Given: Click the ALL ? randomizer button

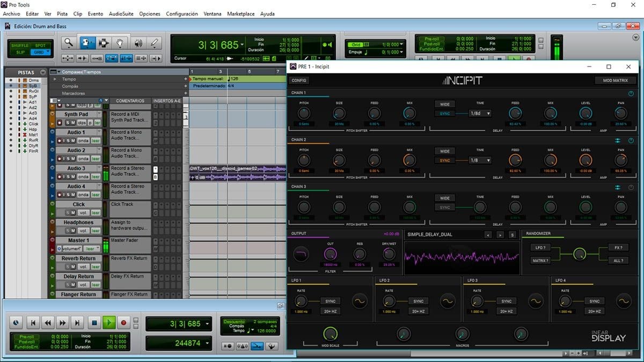Looking at the screenshot, I should tap(619, 261).
